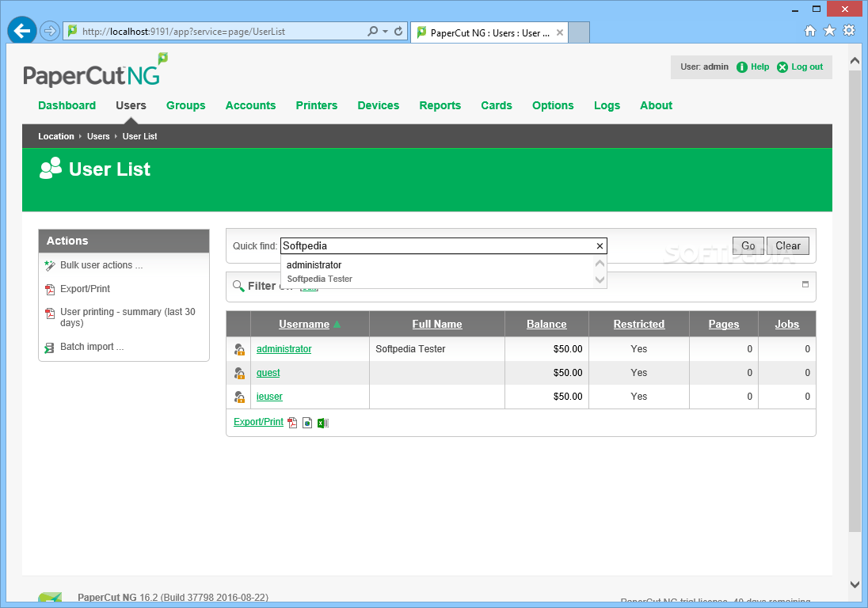Sort by Balance column header

[x=546, y=325]
